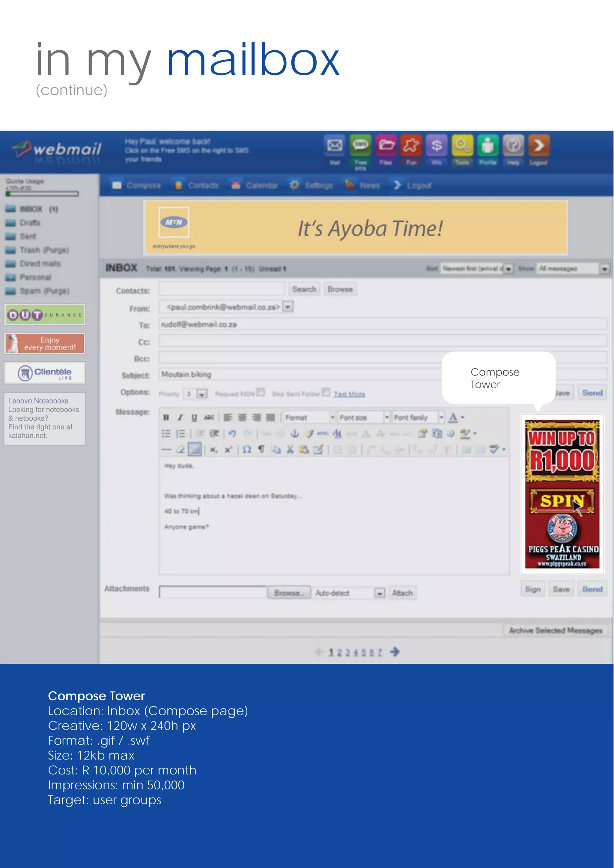This screenshot has height=868, width=614.
Task: Click the undo arrow in editor toolbar
Action: (232, 434)
